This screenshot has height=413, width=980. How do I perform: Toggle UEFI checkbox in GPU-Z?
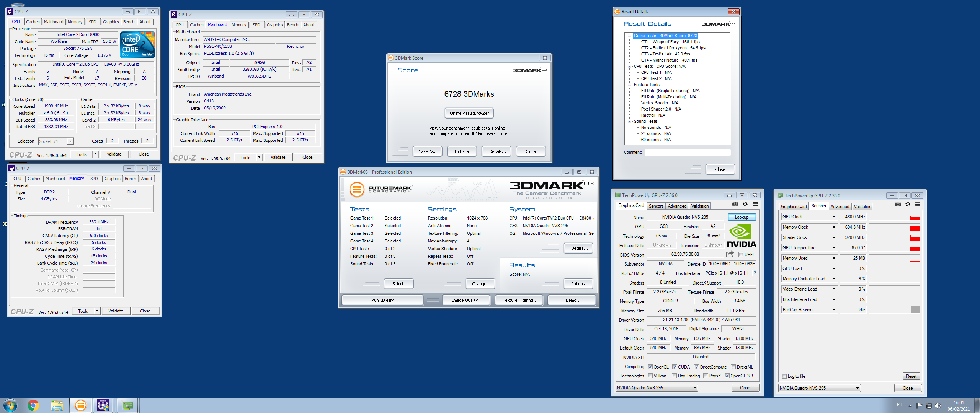coord(741,255)
